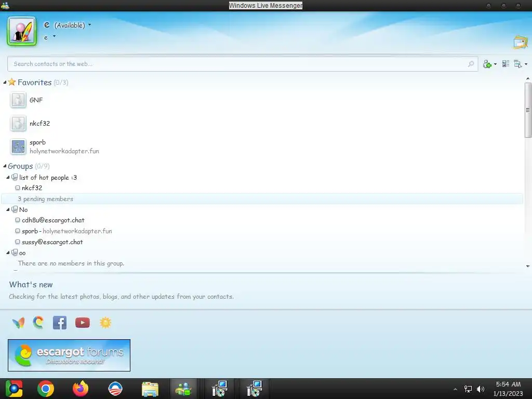Open the Add contact dropdown arrow
Screen dimensions: 532x399
pyautogui.click(x=495, y=64)
